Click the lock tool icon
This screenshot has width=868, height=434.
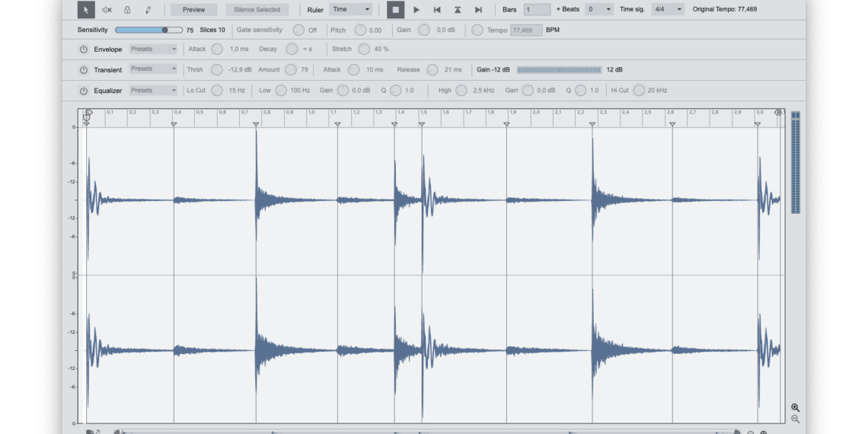(127, 10)
